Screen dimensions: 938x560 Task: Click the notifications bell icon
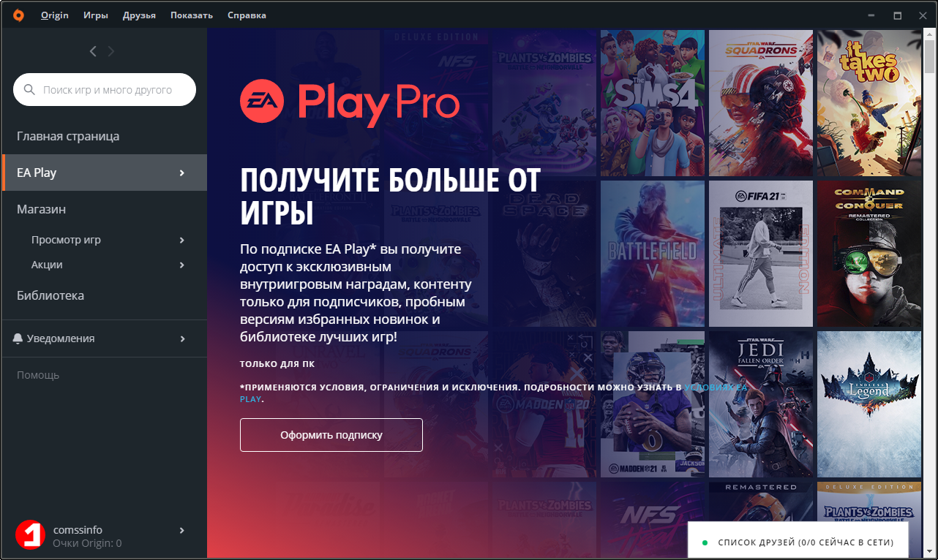click(x=18, y=338)
